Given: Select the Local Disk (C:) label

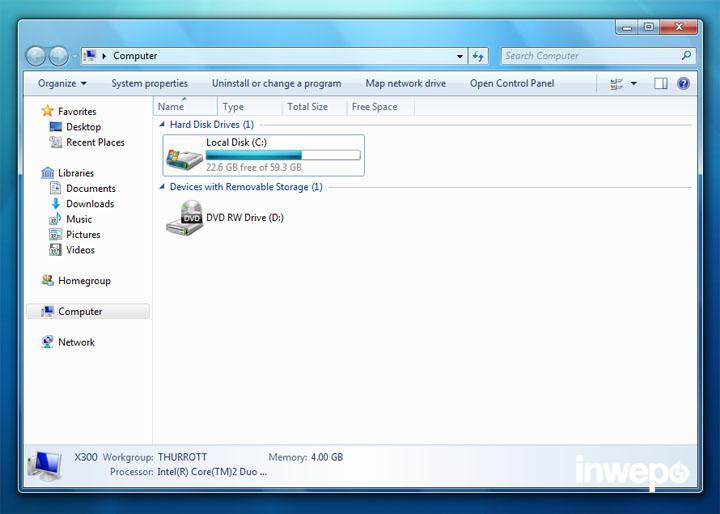Looking at the screenshot, I should 236,142.
